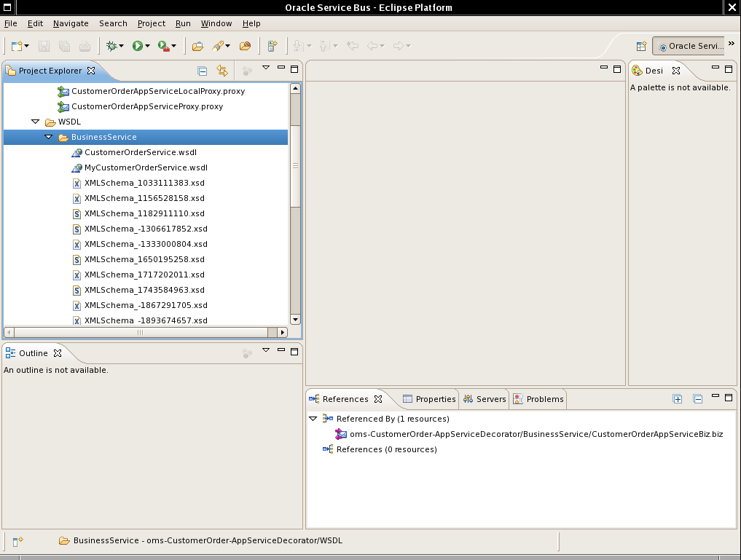Collapse the WSDL folder
This screenshot has width=741, height=560.
[x=36, y=122]
